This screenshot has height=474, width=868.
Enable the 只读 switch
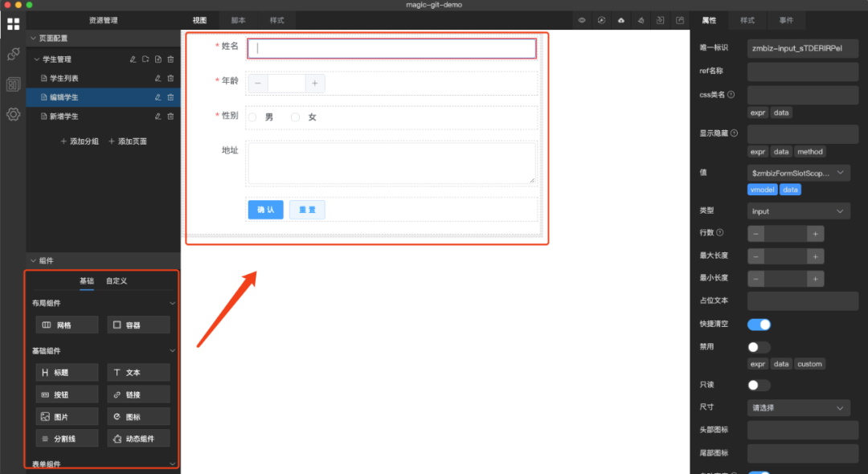[x=759, y=385]
